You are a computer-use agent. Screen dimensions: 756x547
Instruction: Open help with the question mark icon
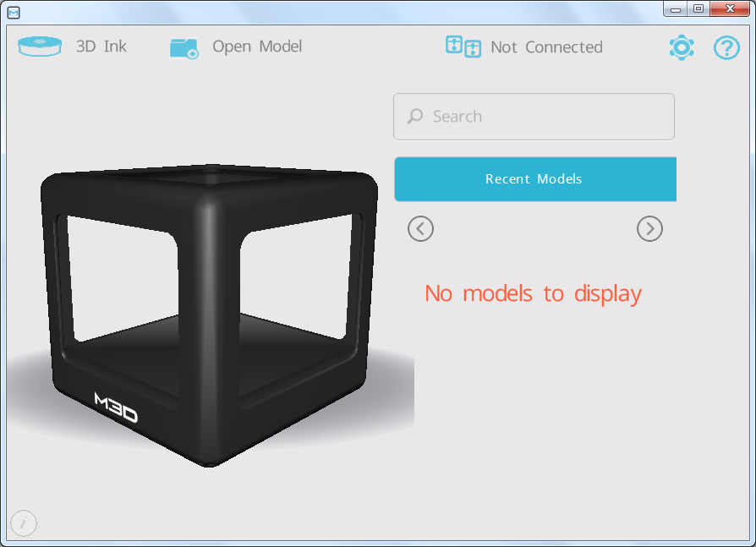pos(726,47)
